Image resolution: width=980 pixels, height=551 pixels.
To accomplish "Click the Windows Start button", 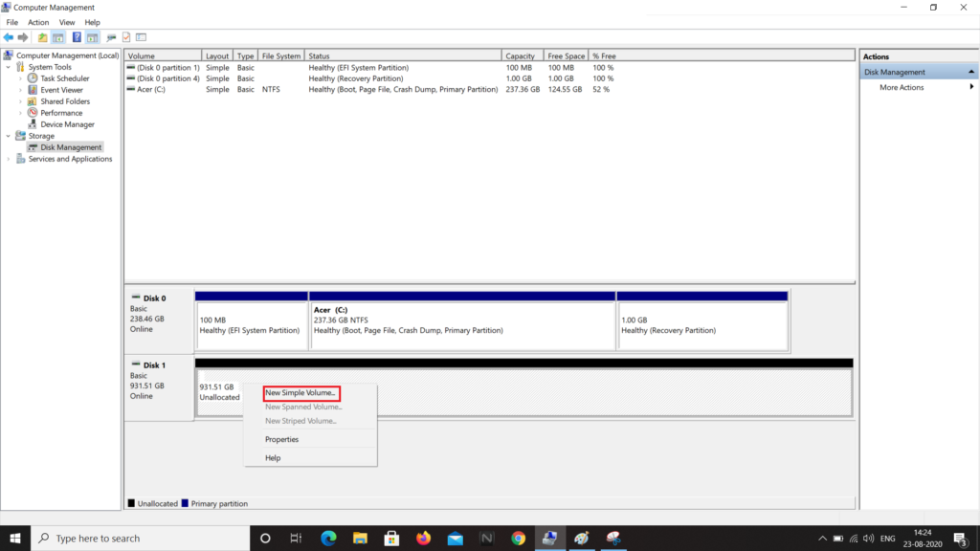I will click(15, 538).
